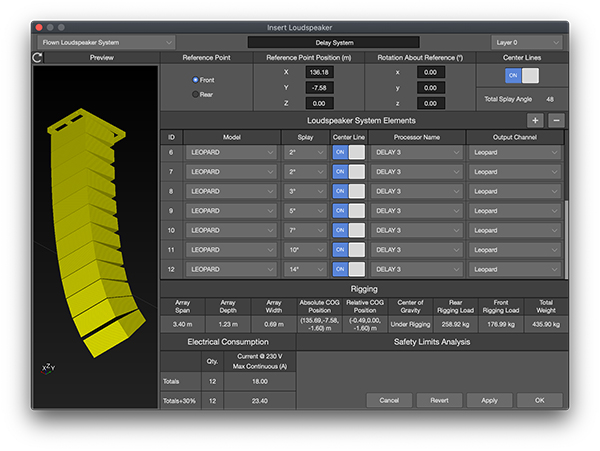Click the XYZ axis gizmo in preview
The width and height of the screenshot is (600, 451).
(x=48, y=368)
